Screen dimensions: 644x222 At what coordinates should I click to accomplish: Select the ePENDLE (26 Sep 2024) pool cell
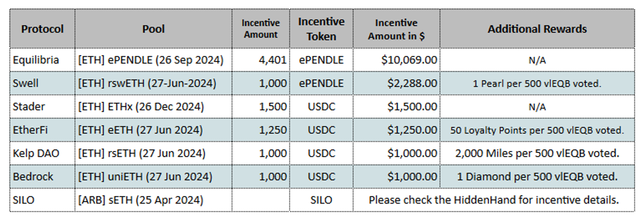151,60
